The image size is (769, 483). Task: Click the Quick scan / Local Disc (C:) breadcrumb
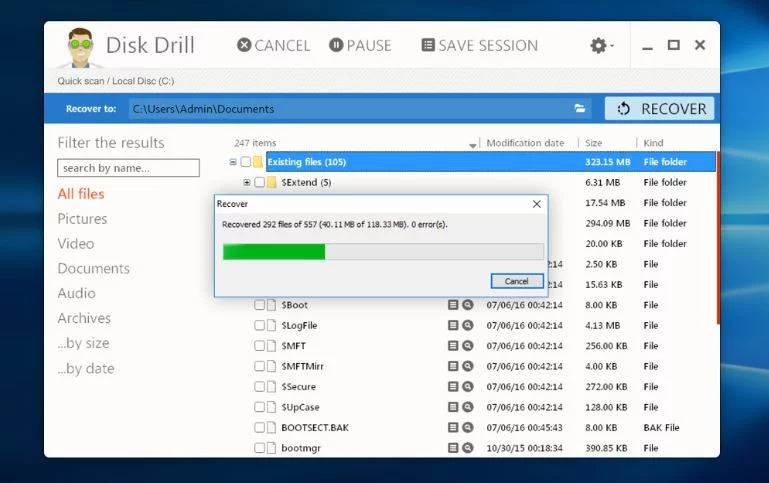click(x=116, y=81)
